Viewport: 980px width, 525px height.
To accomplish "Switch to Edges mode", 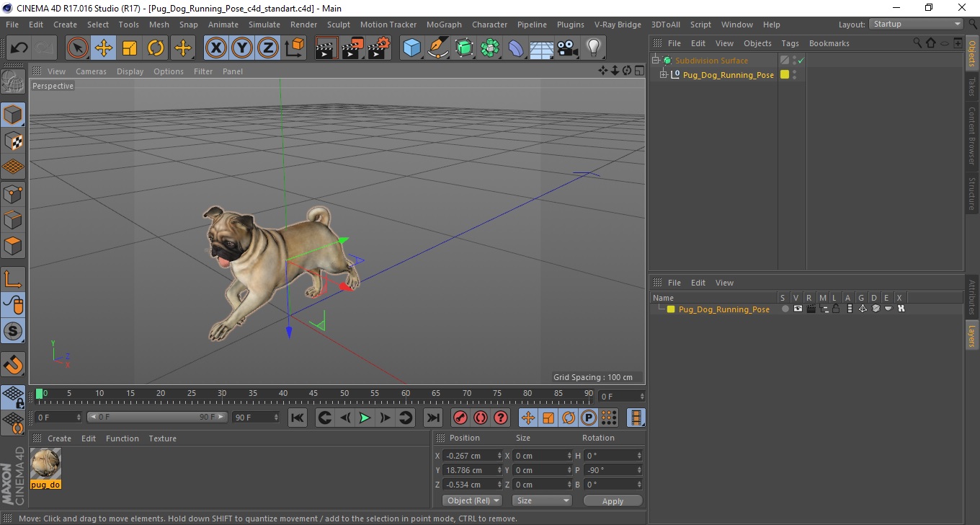I will tap(13, 219).
